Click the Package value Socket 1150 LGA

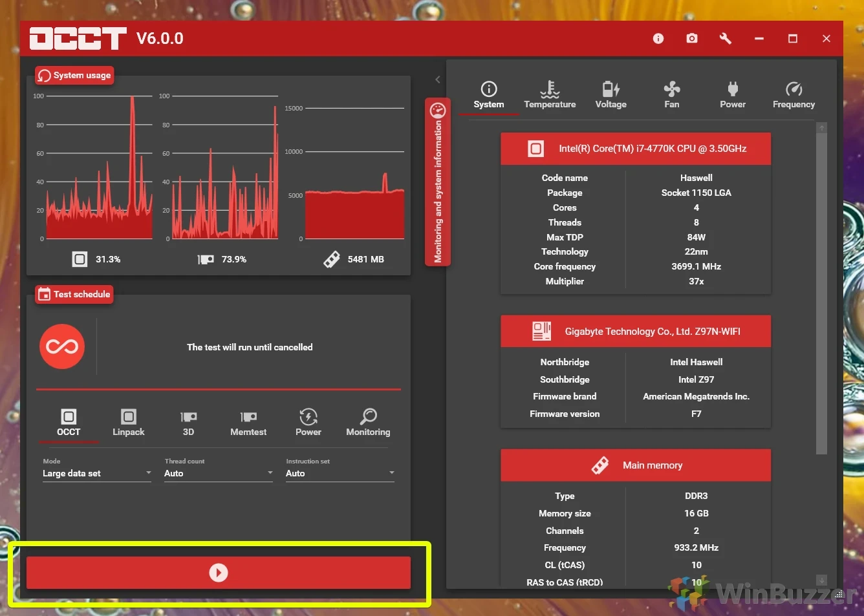[x=697, y=193]
